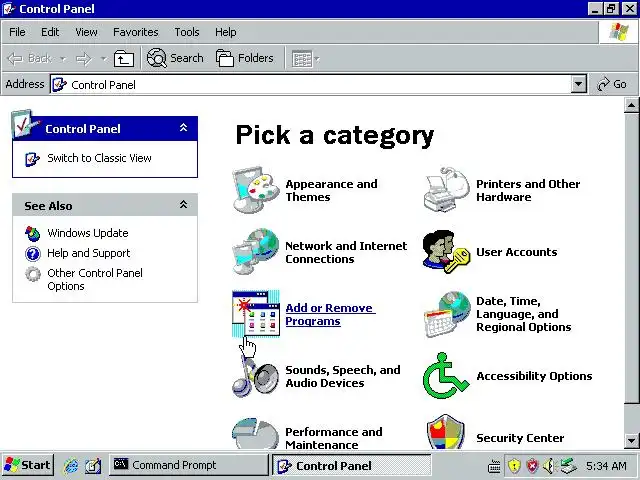Click the Back toolbar button
Screen dimensions: 640x480
[x=29, y=59]
